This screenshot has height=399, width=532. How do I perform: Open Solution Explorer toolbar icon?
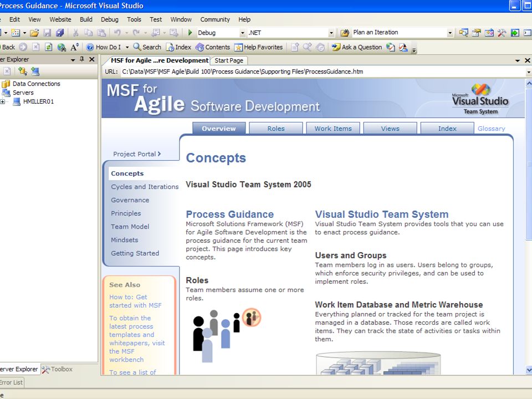[463, 33]
